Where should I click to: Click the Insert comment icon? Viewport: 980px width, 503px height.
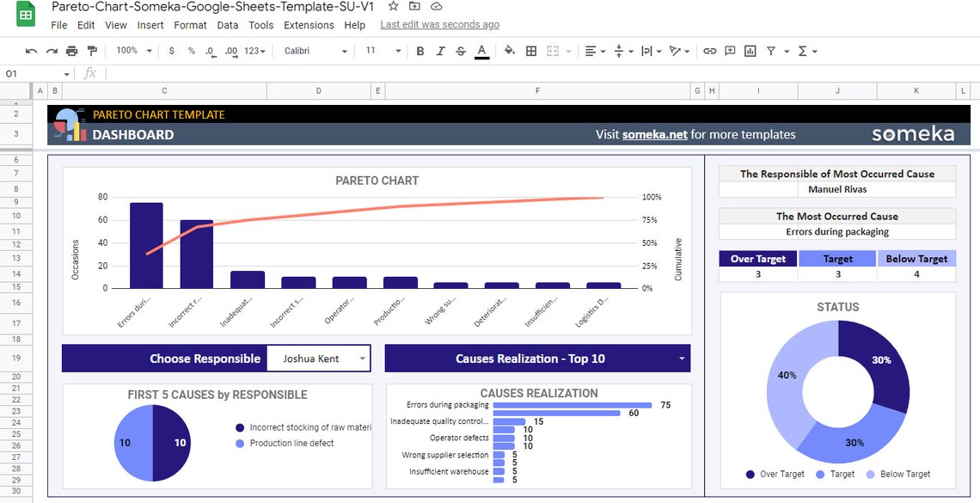pyautogui.click(x=729, y=51)
